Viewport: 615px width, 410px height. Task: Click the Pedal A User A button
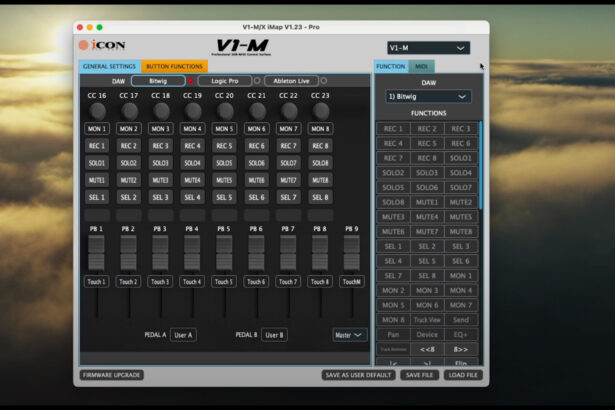pos(184,335)
